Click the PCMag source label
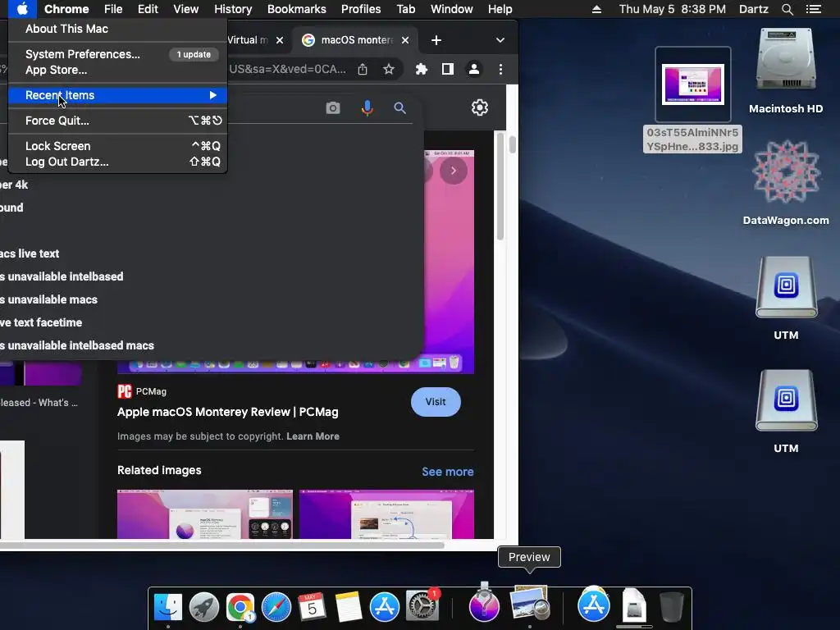This screenshot has height=630, width=840. (151, 391)
